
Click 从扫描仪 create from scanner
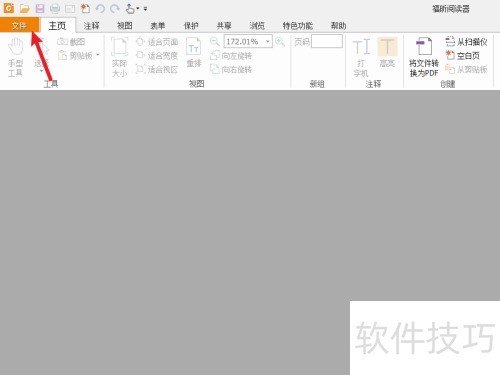(466, 42)
